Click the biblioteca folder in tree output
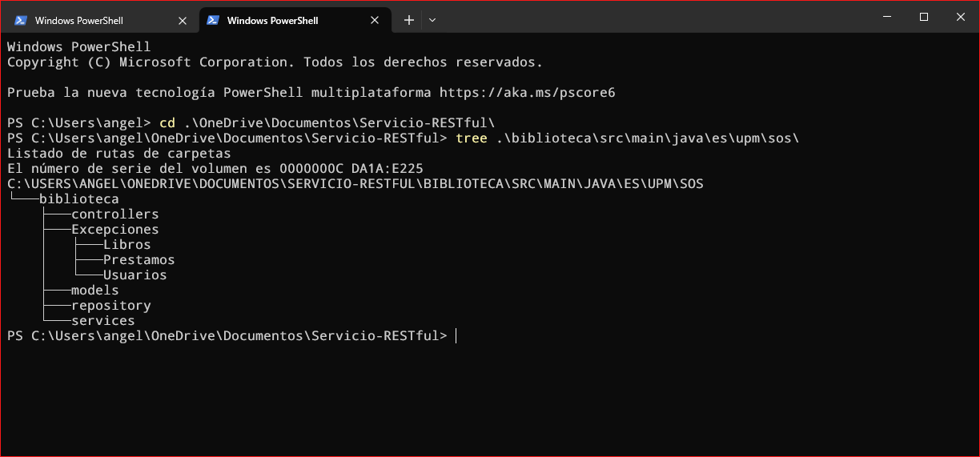The height and width of the screenshot is (457, 980). [x=79, y=199]
